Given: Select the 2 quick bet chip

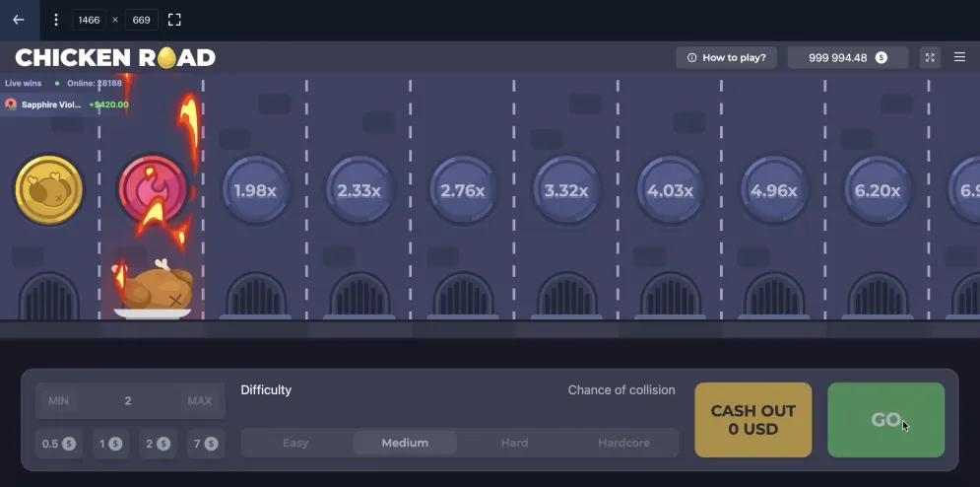Looking at the screenshot, I should coord(159,444).
